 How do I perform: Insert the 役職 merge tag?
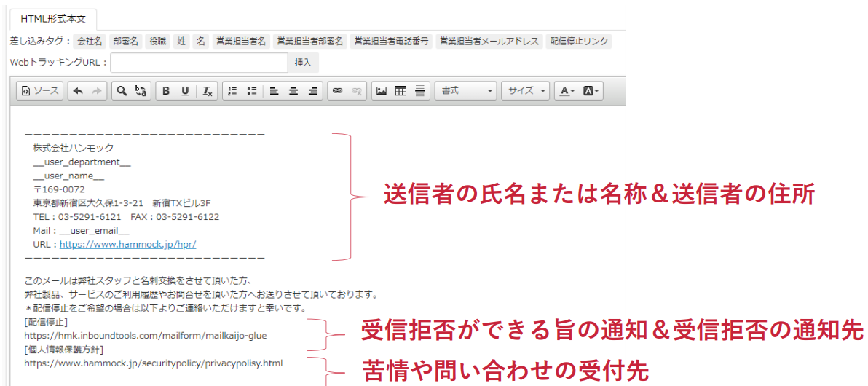[157, 42]
